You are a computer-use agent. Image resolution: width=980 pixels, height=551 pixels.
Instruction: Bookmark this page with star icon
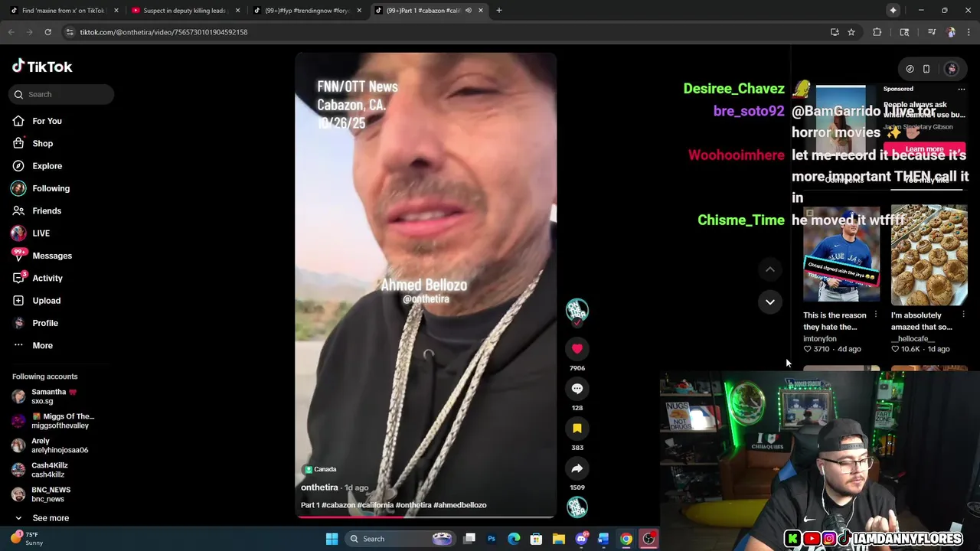pos(851,32)
